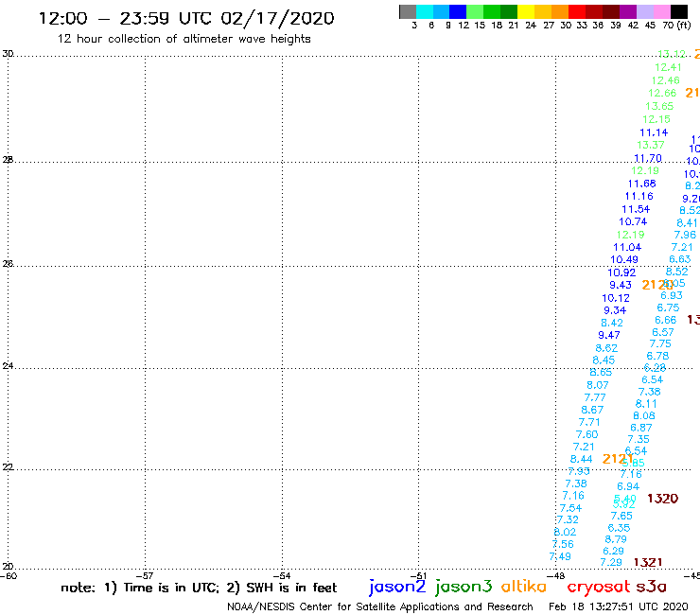
Task: Select the '11.14' data point
Action: coord(654,132)
